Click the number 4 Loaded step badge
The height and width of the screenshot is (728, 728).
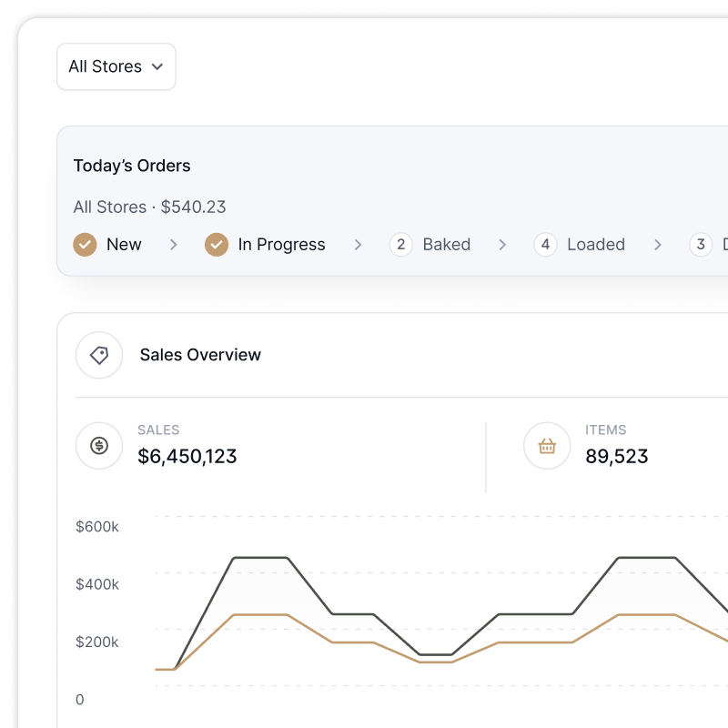tap(545, 244)
